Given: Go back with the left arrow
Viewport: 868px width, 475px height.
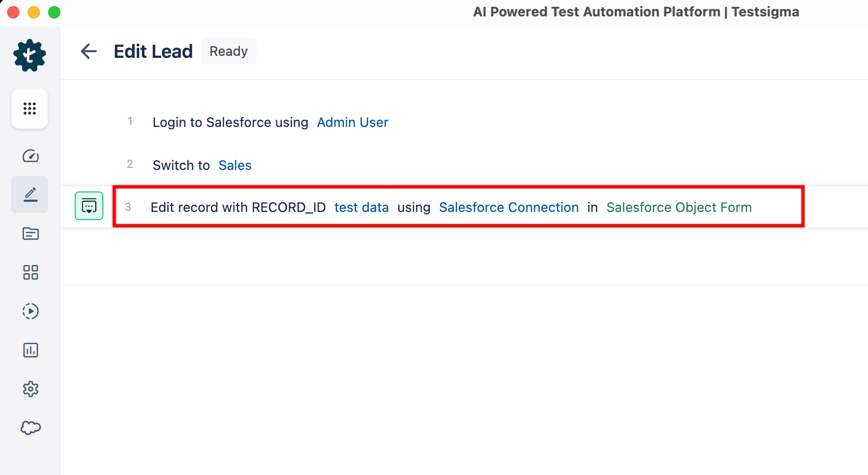Looking at the screenshot, I should click(x=89, y=51).
